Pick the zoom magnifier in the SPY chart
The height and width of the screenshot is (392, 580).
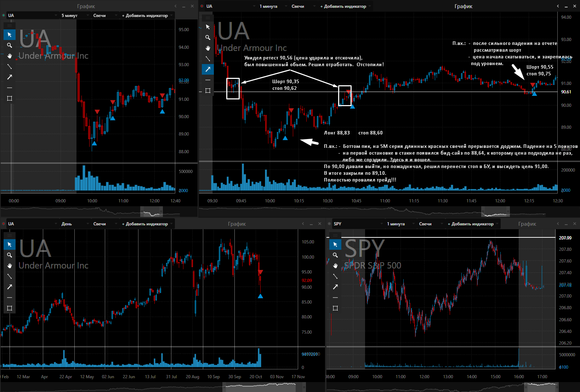tap(335, 255)
